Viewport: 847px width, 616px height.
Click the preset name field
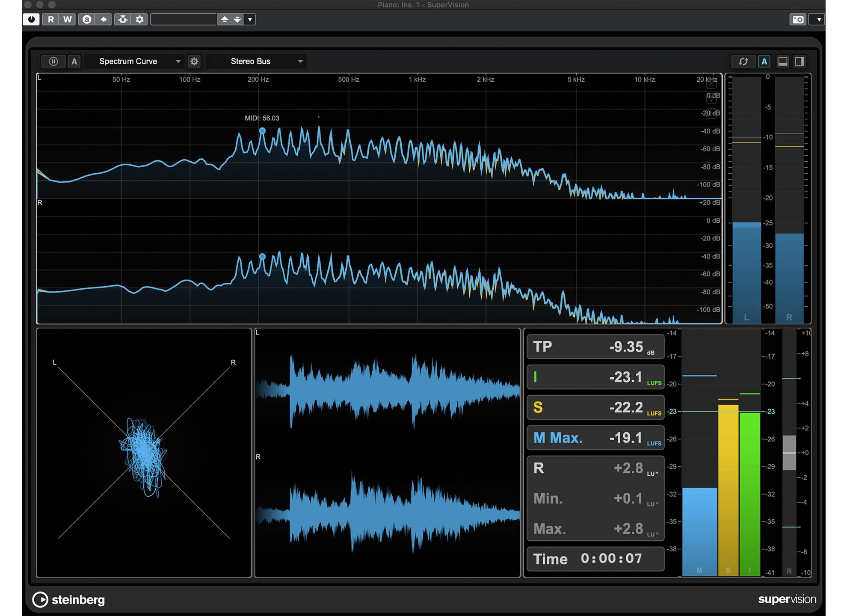pos(184,19)
